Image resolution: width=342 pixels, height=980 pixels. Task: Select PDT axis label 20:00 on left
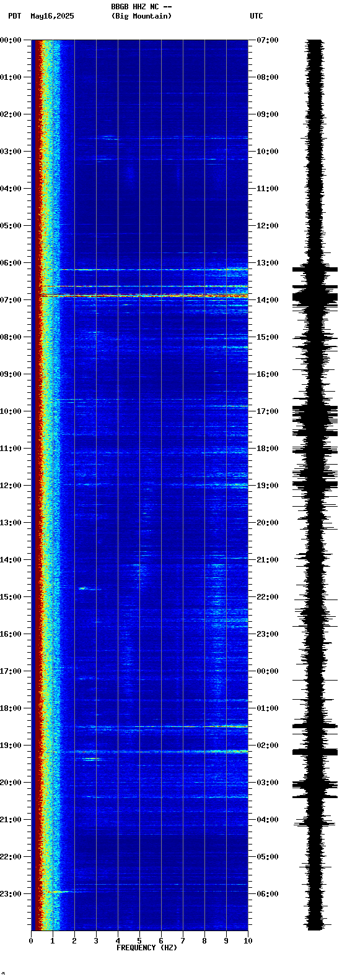[11, 783]
